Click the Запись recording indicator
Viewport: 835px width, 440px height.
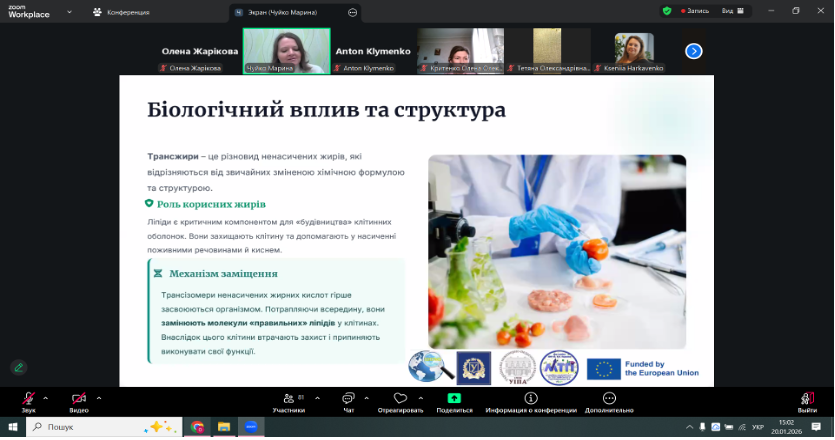click(x=694, y=11)
